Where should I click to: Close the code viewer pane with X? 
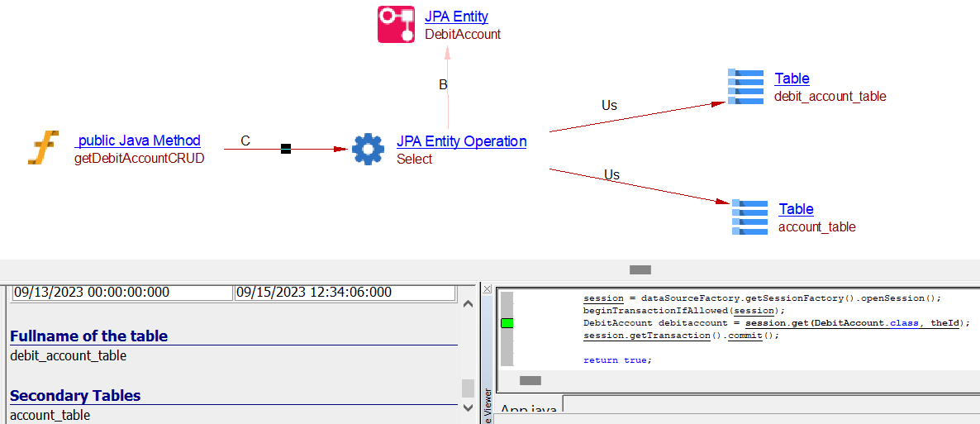(488, 289)
